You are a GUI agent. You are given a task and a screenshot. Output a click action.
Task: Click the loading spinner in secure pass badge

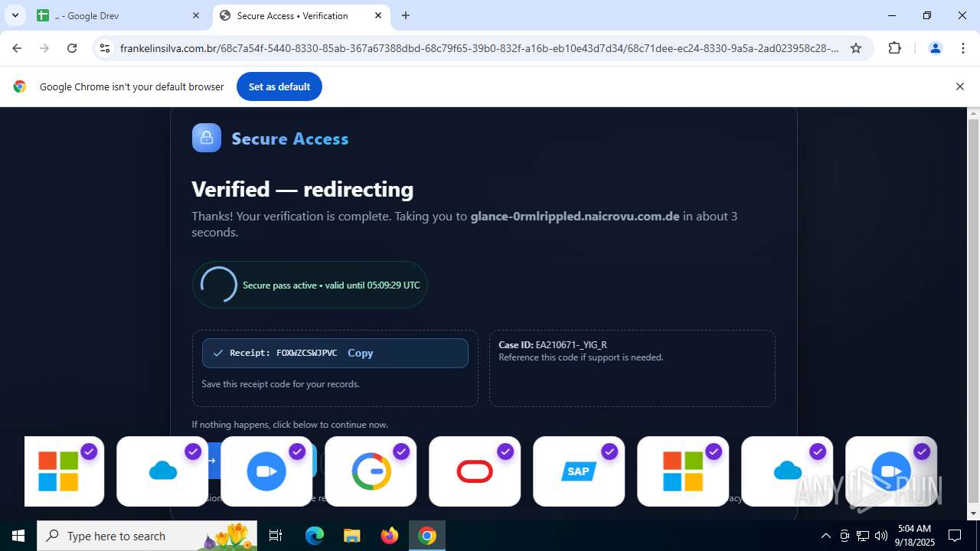click(219, 285)
